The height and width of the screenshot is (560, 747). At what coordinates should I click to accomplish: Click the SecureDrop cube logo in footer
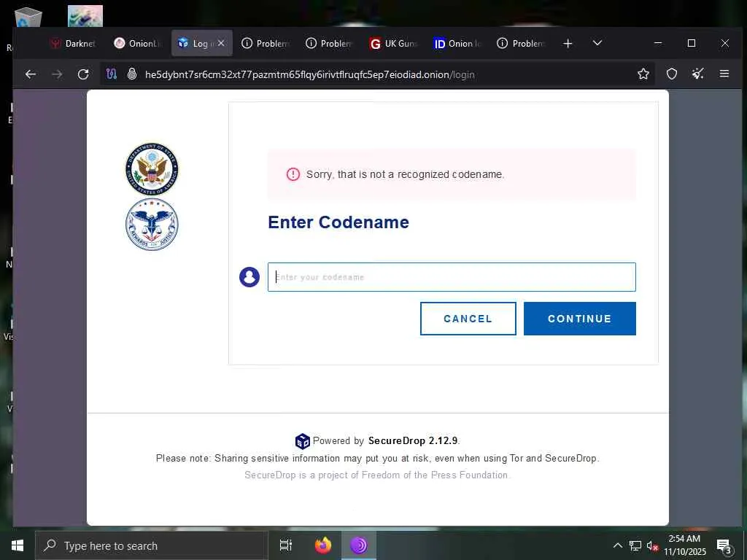[x=303, y=441]
